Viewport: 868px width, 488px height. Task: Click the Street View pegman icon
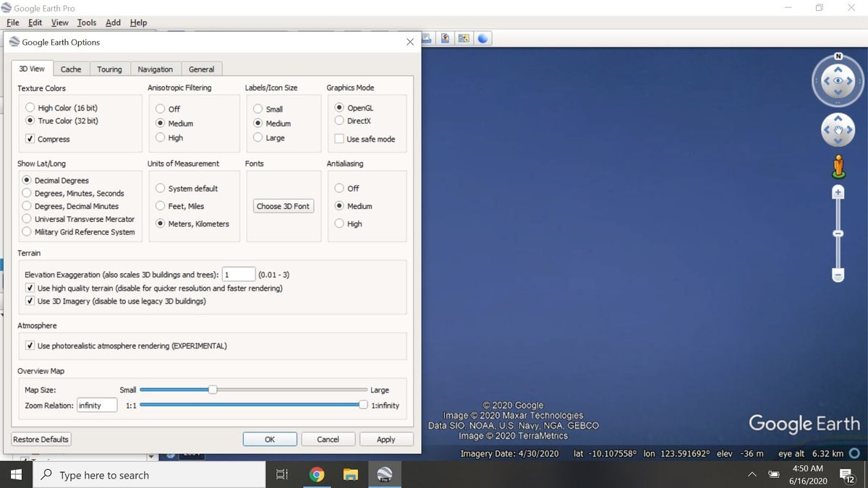point(838,166)
